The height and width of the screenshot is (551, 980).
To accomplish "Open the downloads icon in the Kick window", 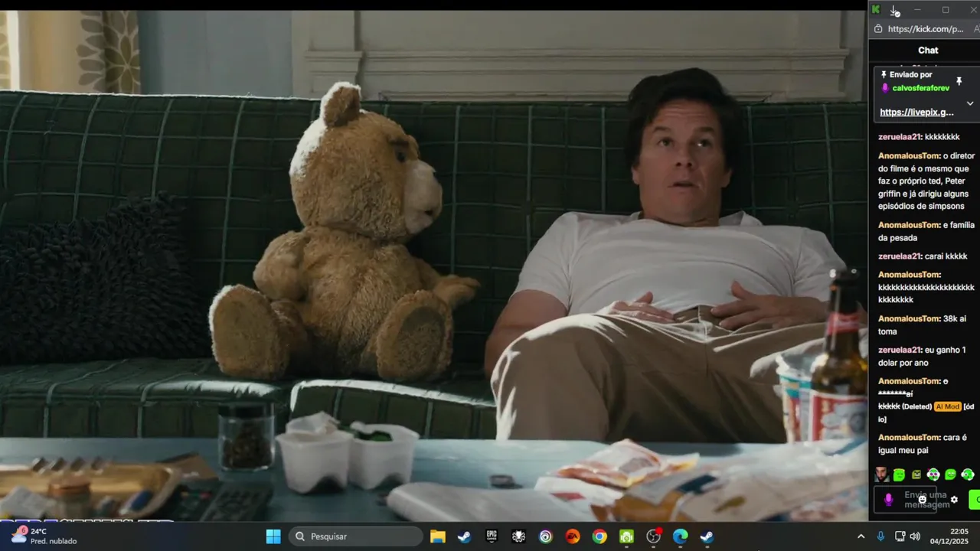I will pyautogui.click(x=894, y=10).
